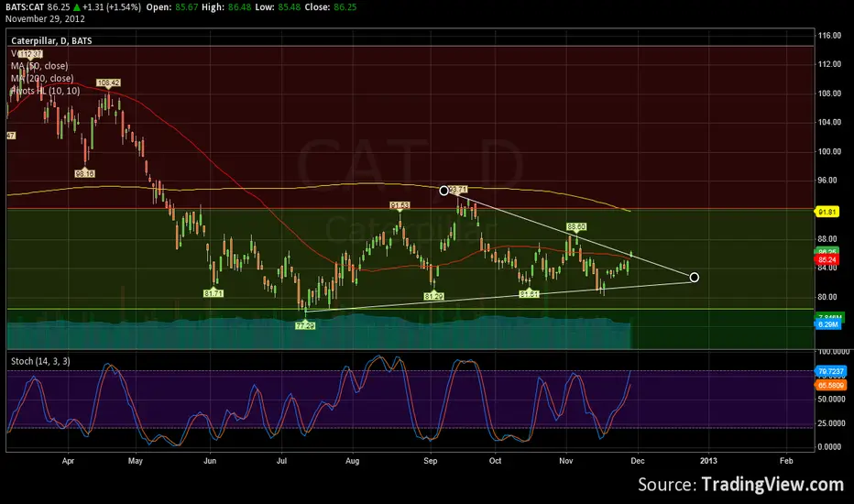
Task: Click the 98.16 pivot low label
Action: (x=85, y=174)
